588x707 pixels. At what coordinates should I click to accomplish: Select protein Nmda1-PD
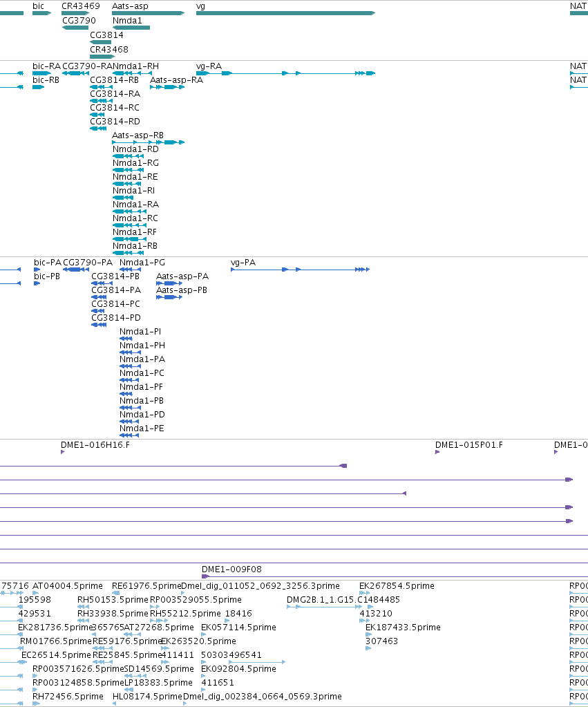pos(129,422)
